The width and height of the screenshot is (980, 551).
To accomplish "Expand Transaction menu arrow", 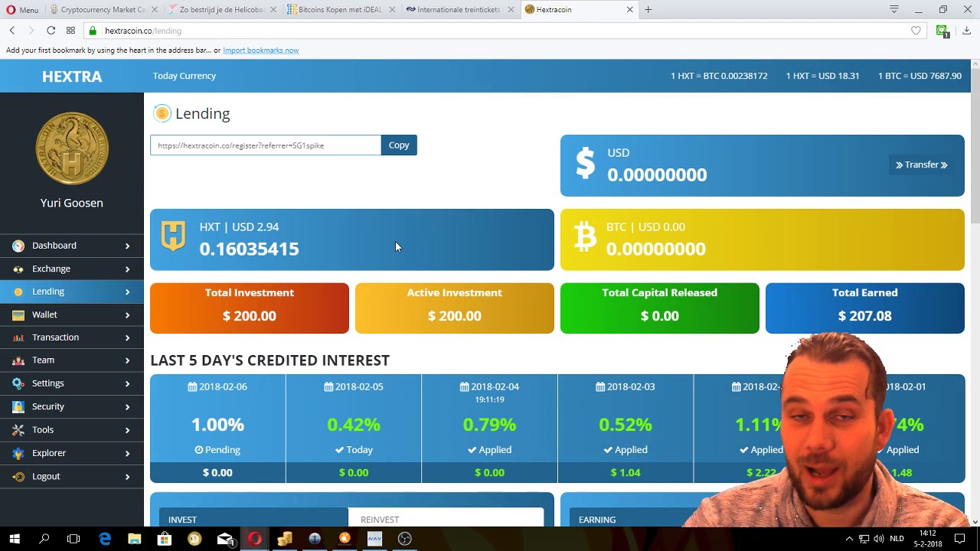I will [127, 337].
